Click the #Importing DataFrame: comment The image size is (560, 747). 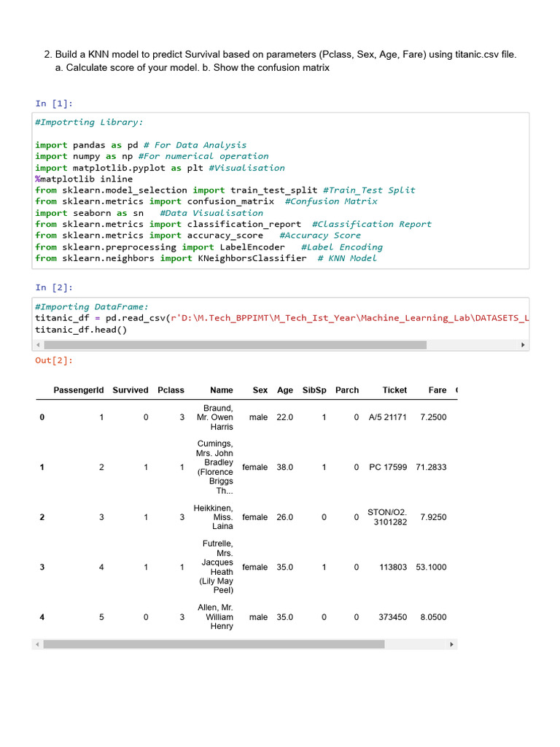coord(92,307)
